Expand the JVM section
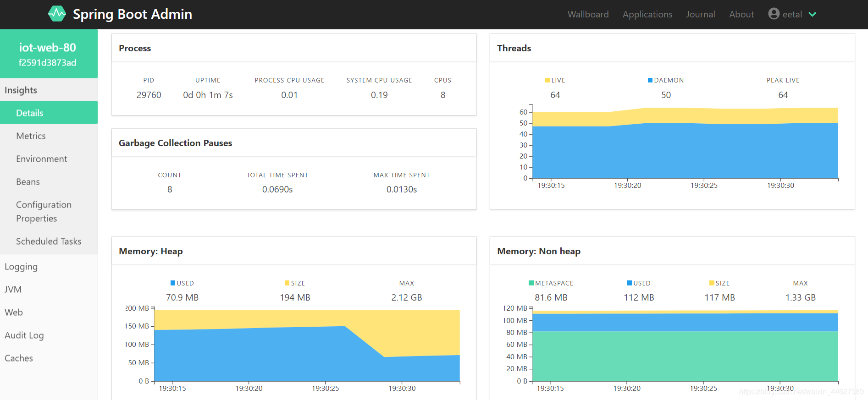868x400 pixels. point(49,289)
